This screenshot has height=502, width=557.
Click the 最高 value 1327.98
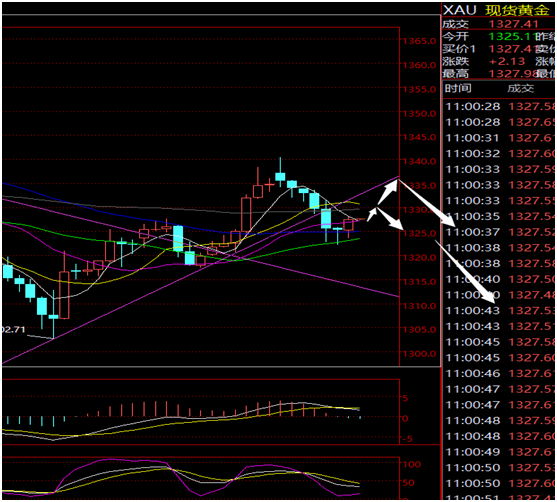tap(512, 74)
